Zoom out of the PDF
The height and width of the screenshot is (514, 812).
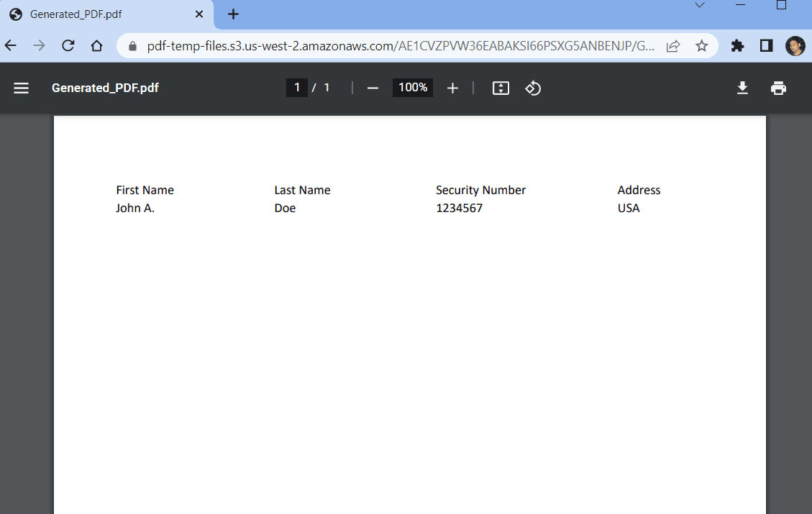tap(373, 88)
